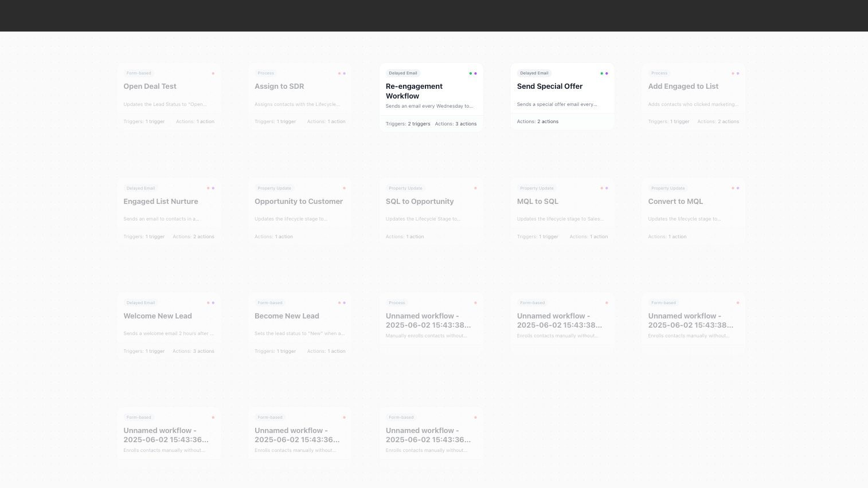The image size is (868, 488).
Task: Click the Process tag on Add Engaged to List
Action: (659, 73)
